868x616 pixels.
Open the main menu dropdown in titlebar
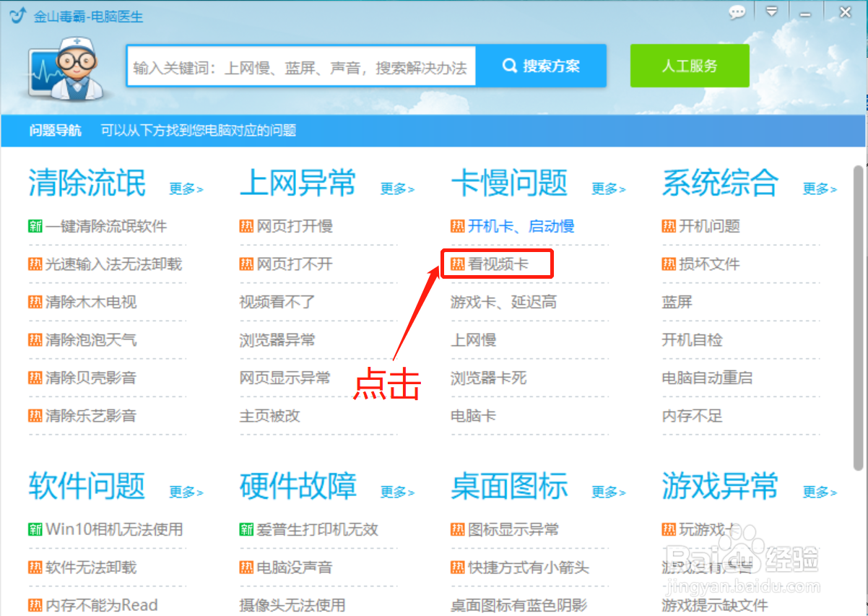tap(772, 12)
